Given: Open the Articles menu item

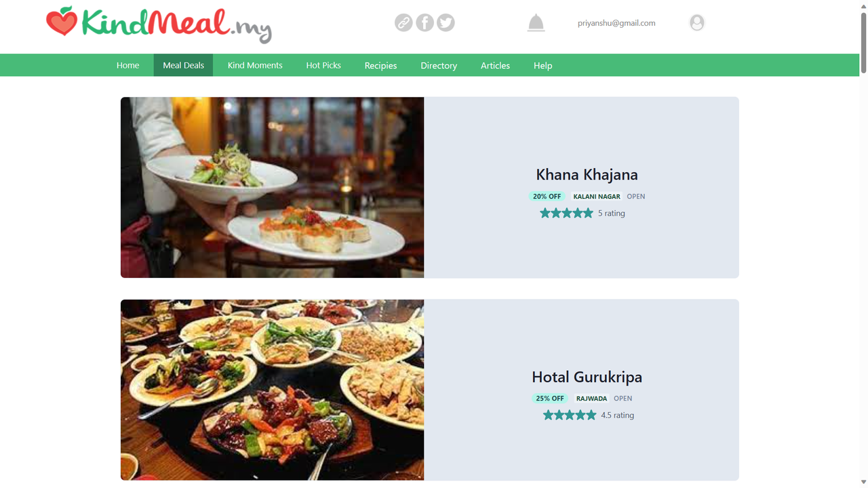Looking at the screenshot, I should coord(495,65).
